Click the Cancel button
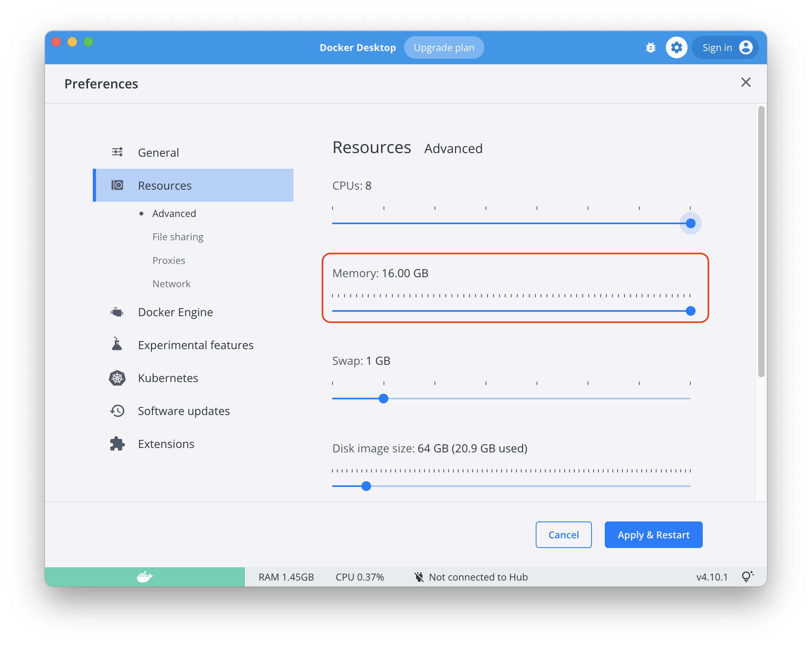The height and width of the screenshot is (646, 812). [x=563, y=535]
